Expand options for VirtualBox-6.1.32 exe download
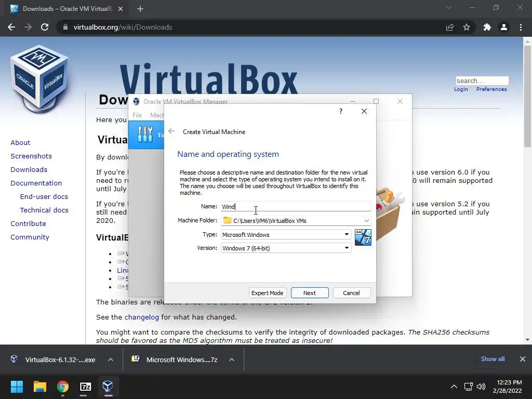This screenshot has width=532, height=399. [x=111, y=360]
